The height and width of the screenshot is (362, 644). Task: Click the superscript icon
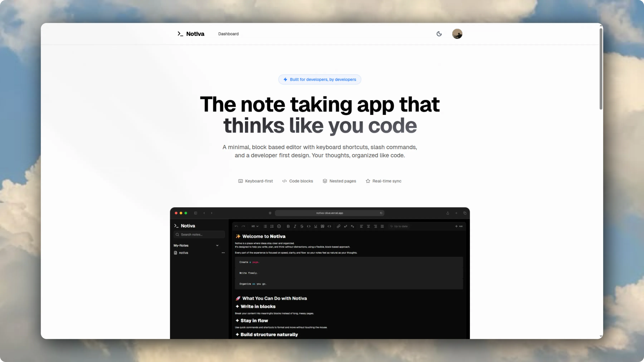(345, 226)
